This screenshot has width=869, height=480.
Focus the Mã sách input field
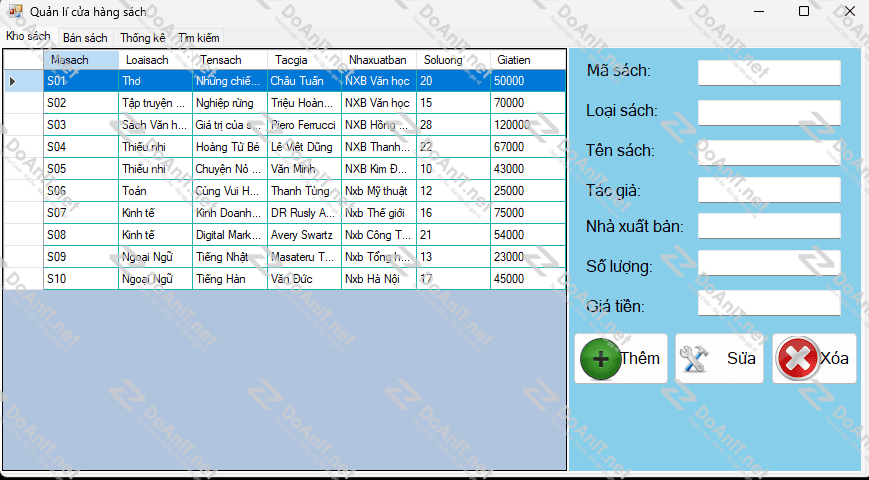[x=768, y=73]
